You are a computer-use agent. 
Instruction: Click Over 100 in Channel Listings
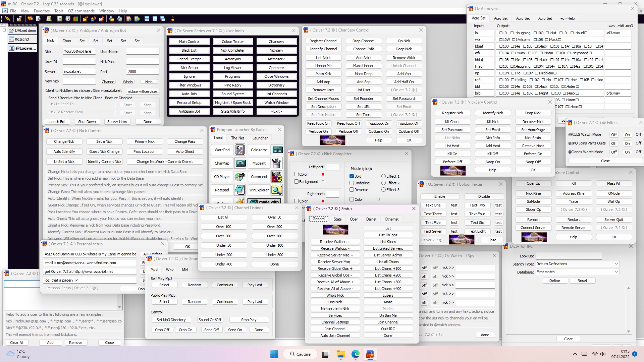click(x=224, y=227)
